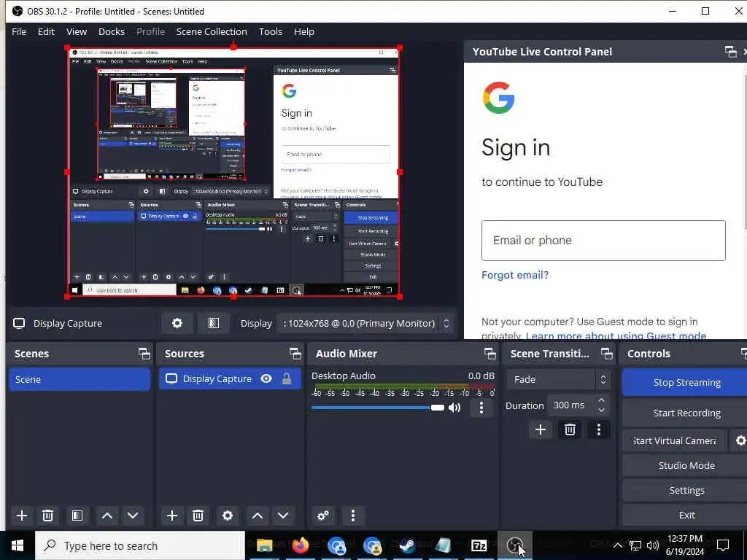Open Desktop Audio three-dot menu

[481, 407]
